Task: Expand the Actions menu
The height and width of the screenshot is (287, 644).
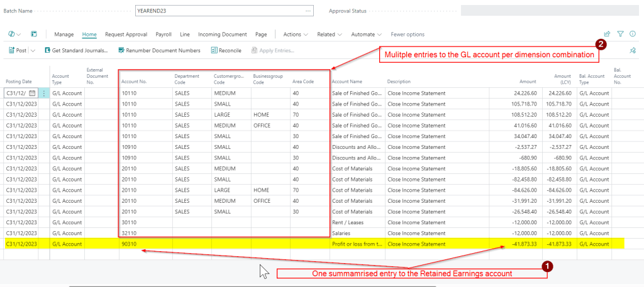Action: [295, 34]
